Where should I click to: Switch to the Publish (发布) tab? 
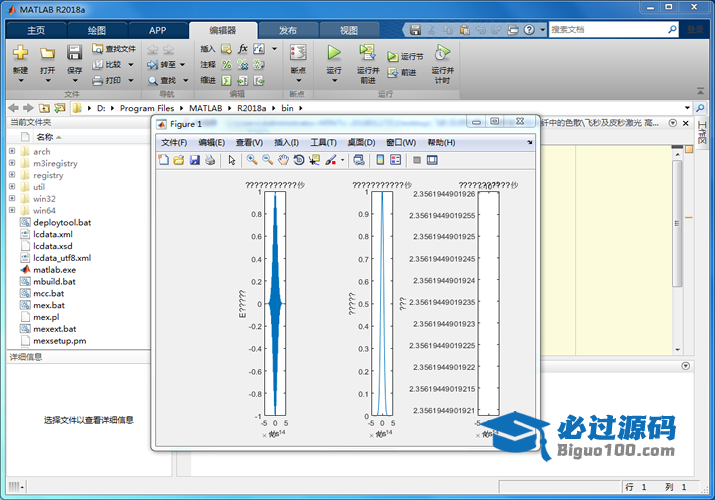(288, 31)
